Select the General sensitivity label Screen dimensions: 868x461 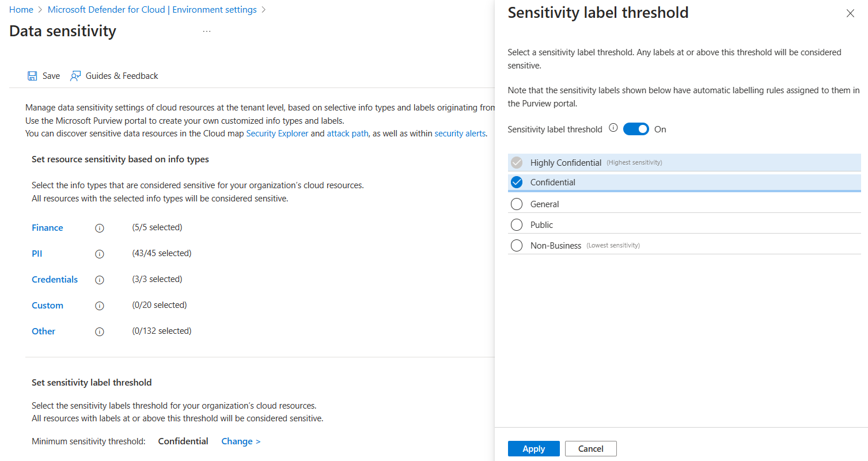[x=516, y=204]
